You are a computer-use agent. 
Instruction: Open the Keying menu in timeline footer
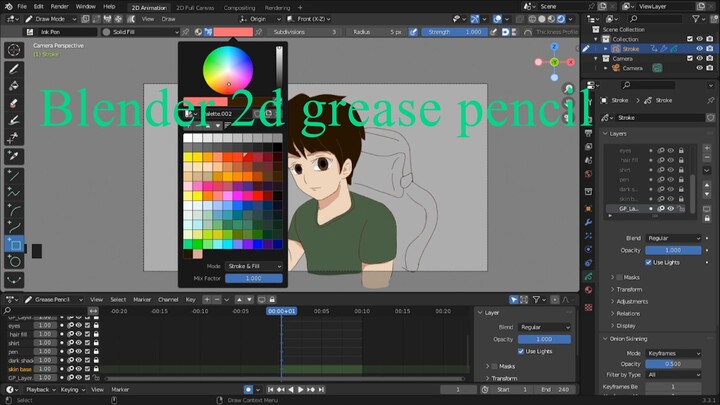pyautogui.click(x=73, y=389)
